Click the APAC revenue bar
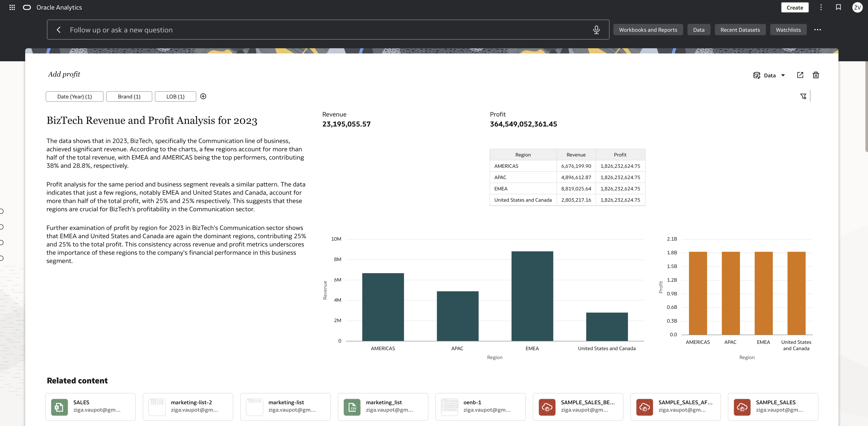Screen dimensions: 868x426 [x=458, y=316]
